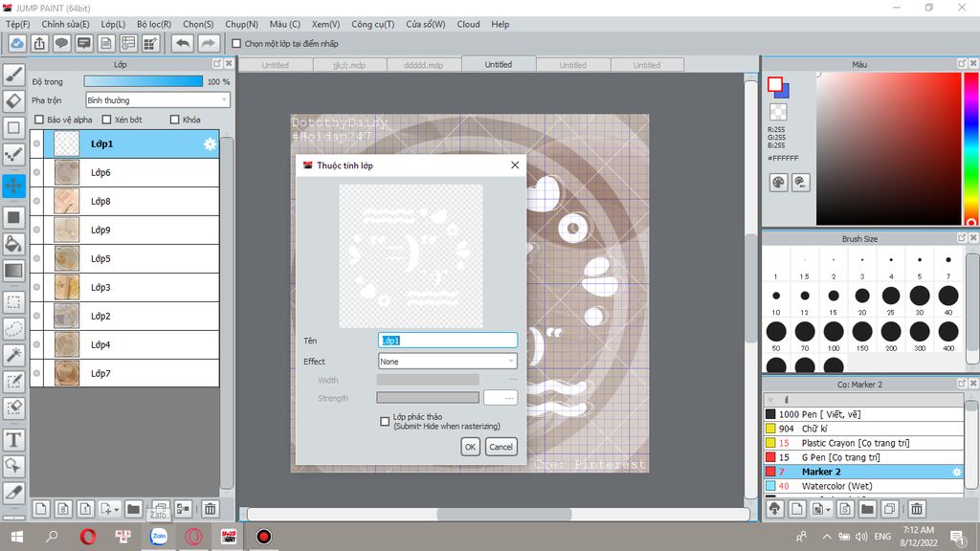980x551 pixels.
Task: Select Watercolor (Wet) brush
Action: tap(863, 486)
